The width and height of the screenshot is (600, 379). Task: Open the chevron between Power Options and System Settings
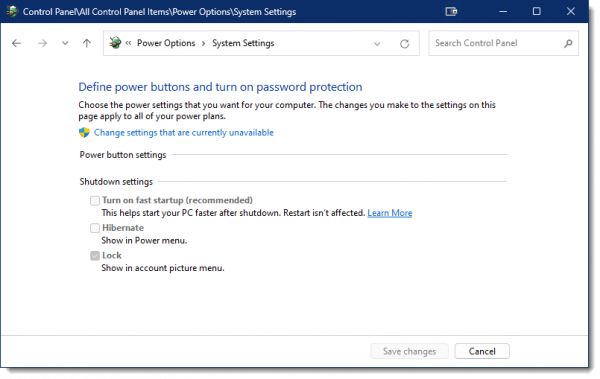point(204,43)
